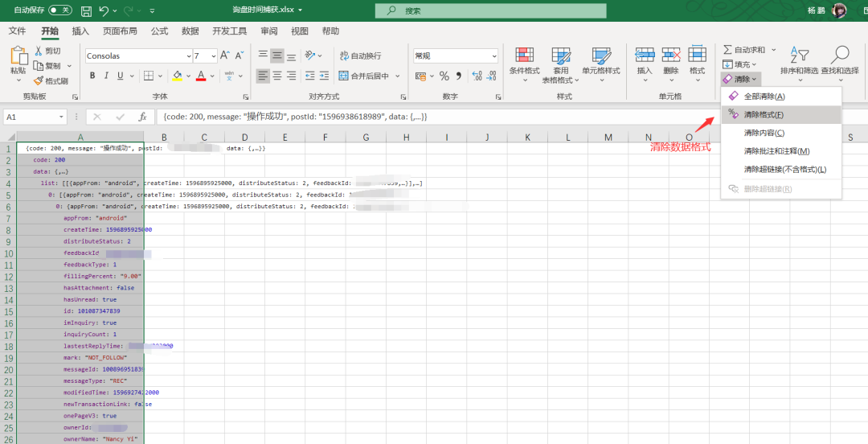The width and height of the screenshot is (868, 444).
Task: Increase font size with larger A icon
Action: [225, 55]
